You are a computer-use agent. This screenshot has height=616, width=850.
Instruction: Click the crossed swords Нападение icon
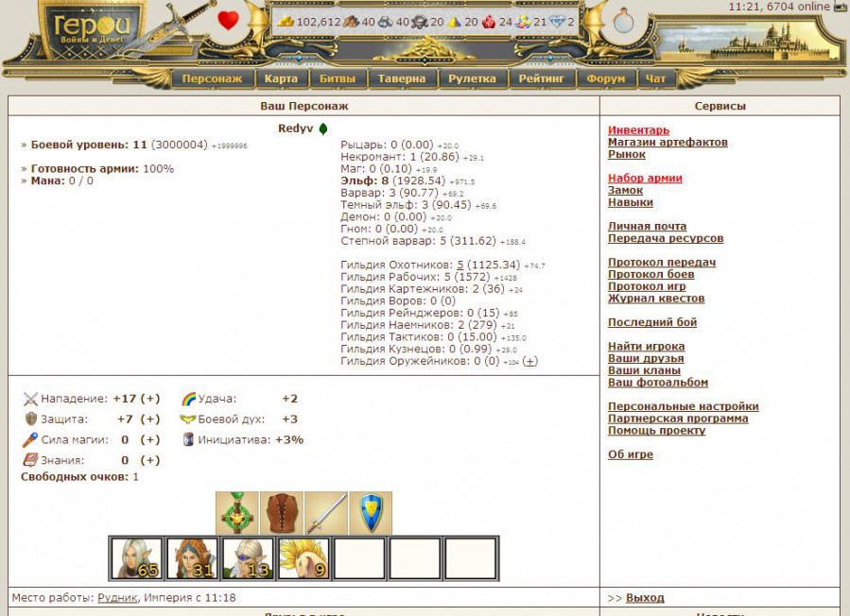(30, 399)
